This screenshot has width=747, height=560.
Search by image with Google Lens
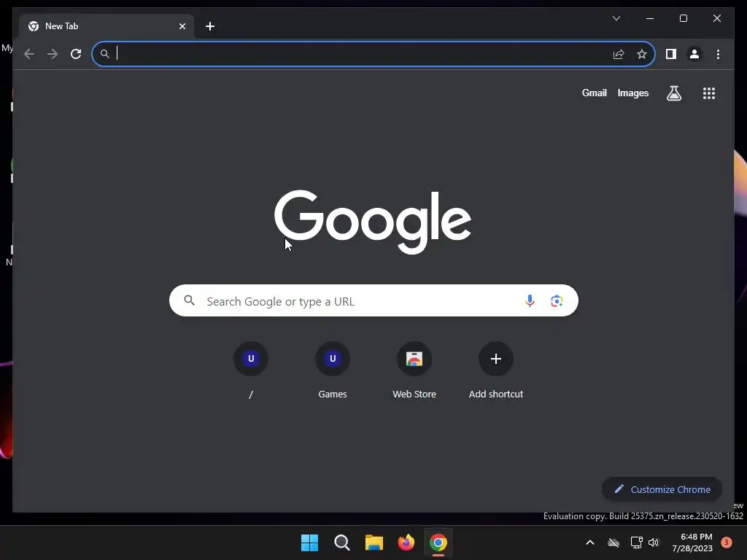tap(557, 301)
